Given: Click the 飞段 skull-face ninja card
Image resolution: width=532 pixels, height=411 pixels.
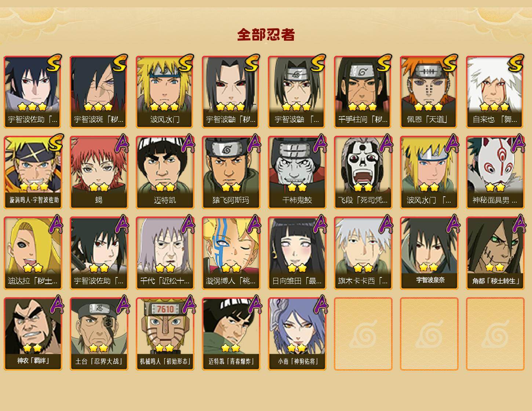Looking at the screenshot, I should point(363,172).
